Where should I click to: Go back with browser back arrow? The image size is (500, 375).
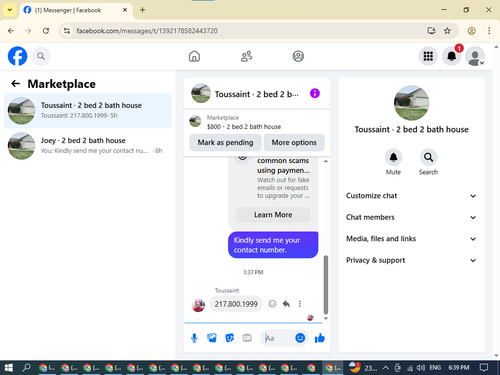click(11, 31)
